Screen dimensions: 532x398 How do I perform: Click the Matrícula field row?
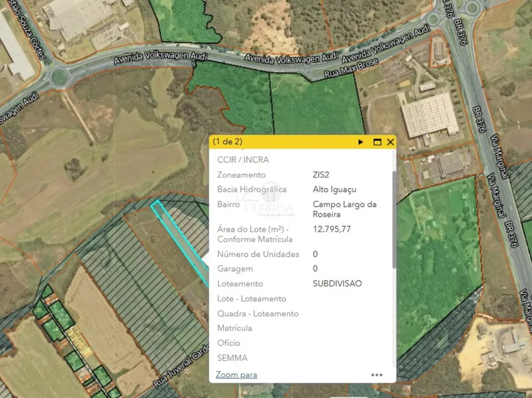point(302,328)
